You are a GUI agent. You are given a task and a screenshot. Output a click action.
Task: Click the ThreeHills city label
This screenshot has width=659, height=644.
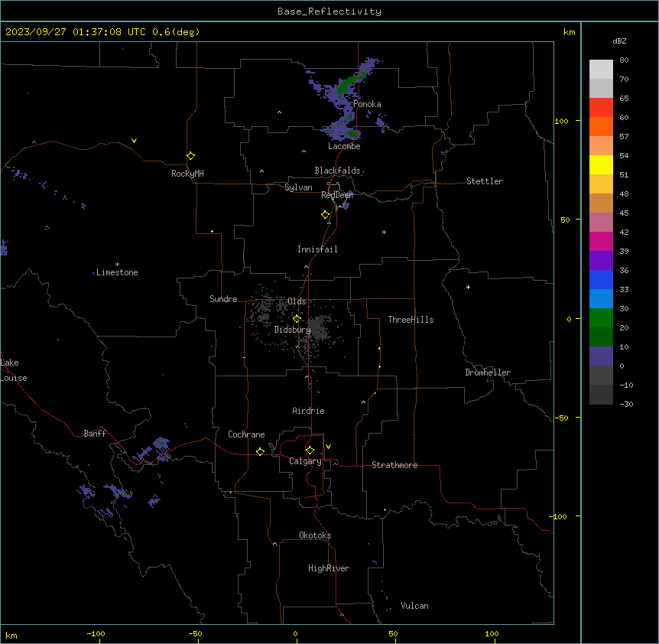coord(411,320)
